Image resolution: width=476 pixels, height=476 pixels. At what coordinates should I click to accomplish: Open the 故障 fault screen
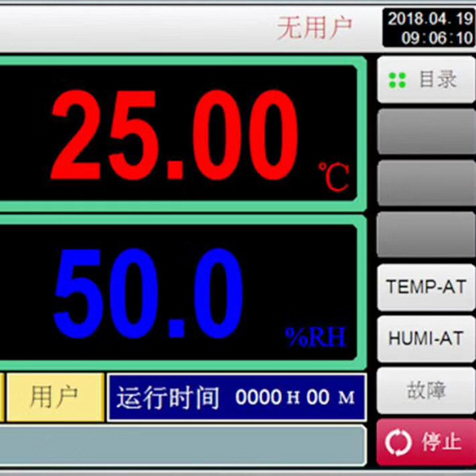click(425, 390)
